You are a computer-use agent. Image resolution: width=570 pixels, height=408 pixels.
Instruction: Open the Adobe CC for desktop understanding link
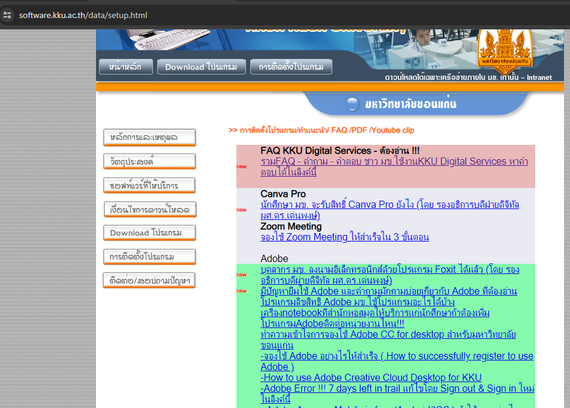(x=388, y=340)
